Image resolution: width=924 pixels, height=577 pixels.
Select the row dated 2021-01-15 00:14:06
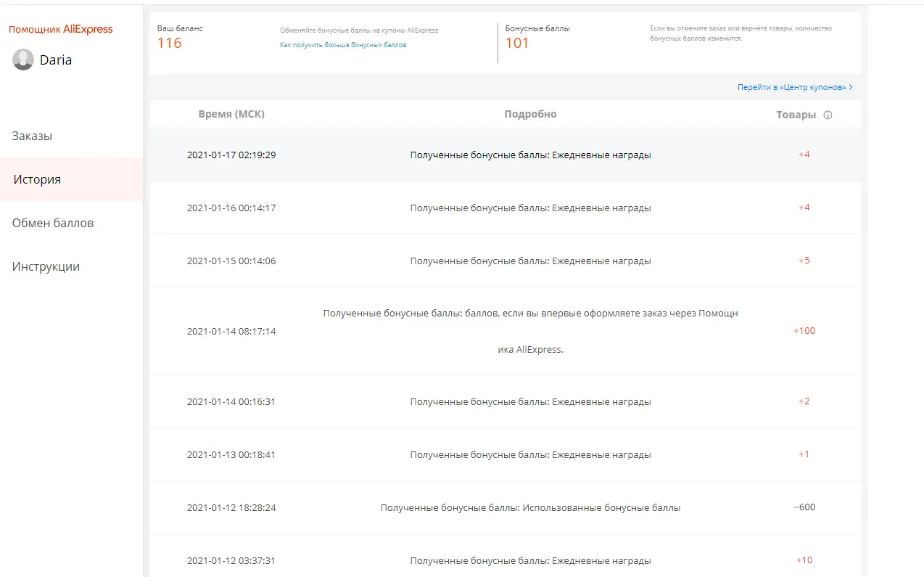[506, 261]
